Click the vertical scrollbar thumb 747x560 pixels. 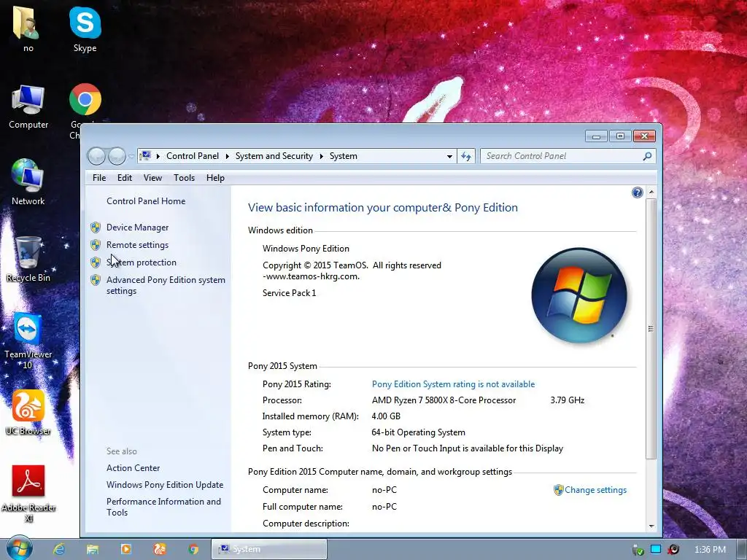pos(651,329)
